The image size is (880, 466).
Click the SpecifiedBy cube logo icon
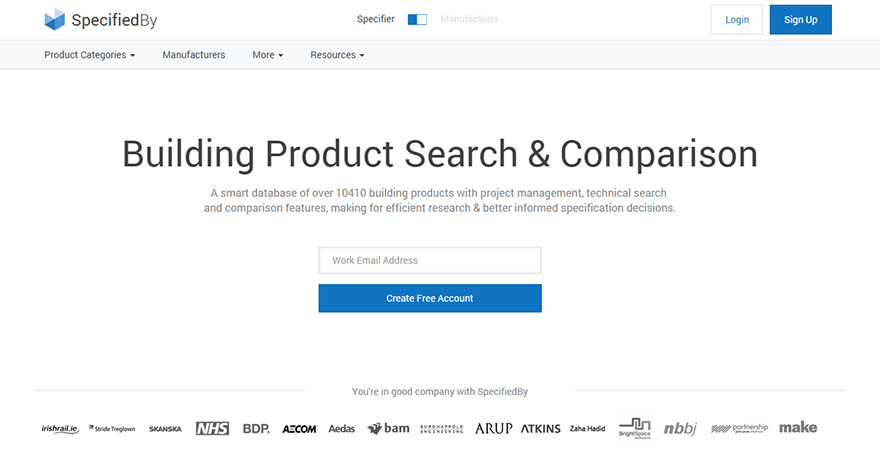pyautogui.click(x=55, y=19)
